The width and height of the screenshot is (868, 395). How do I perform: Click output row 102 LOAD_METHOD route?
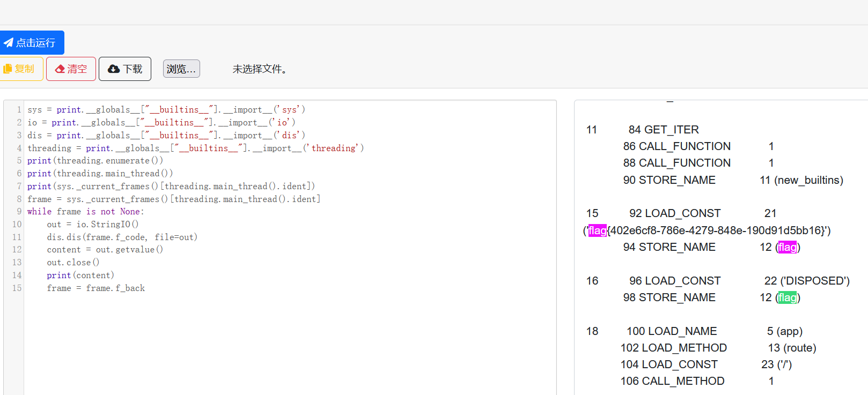point(718,348)
